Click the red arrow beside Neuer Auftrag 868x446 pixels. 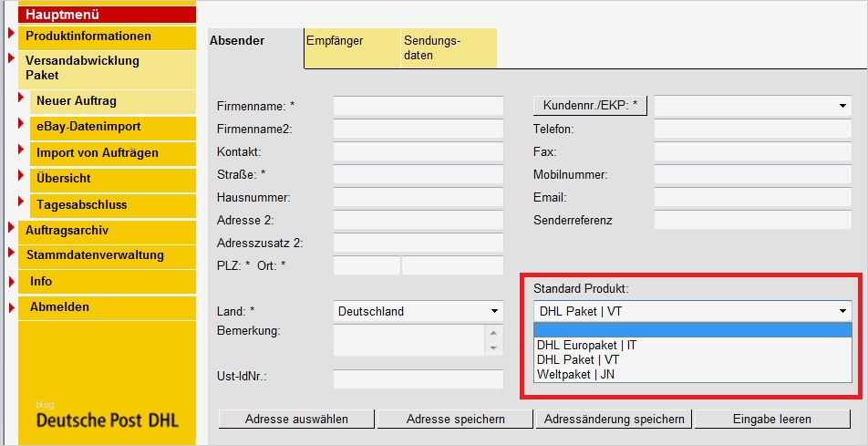pyautogui.click(x=22, y=98)
